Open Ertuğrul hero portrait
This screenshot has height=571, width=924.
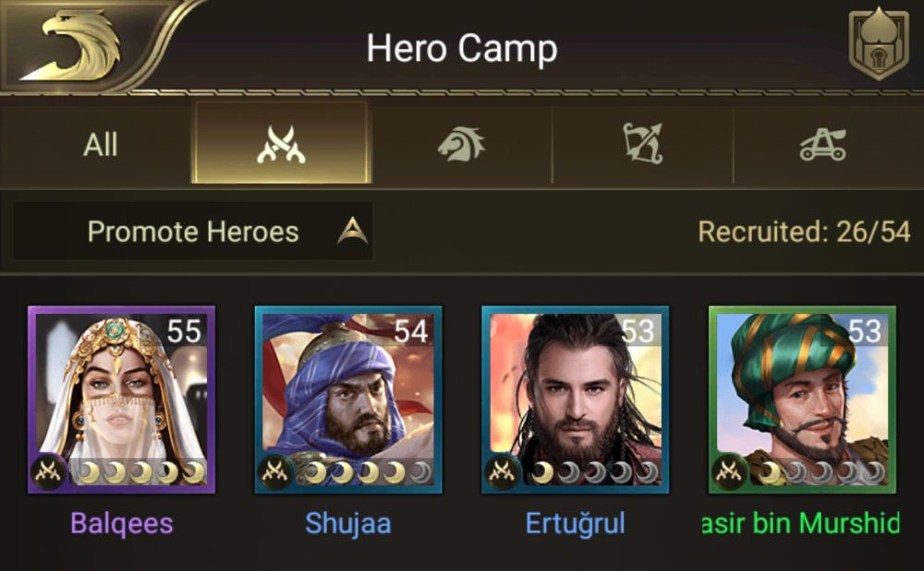(575, 399)
